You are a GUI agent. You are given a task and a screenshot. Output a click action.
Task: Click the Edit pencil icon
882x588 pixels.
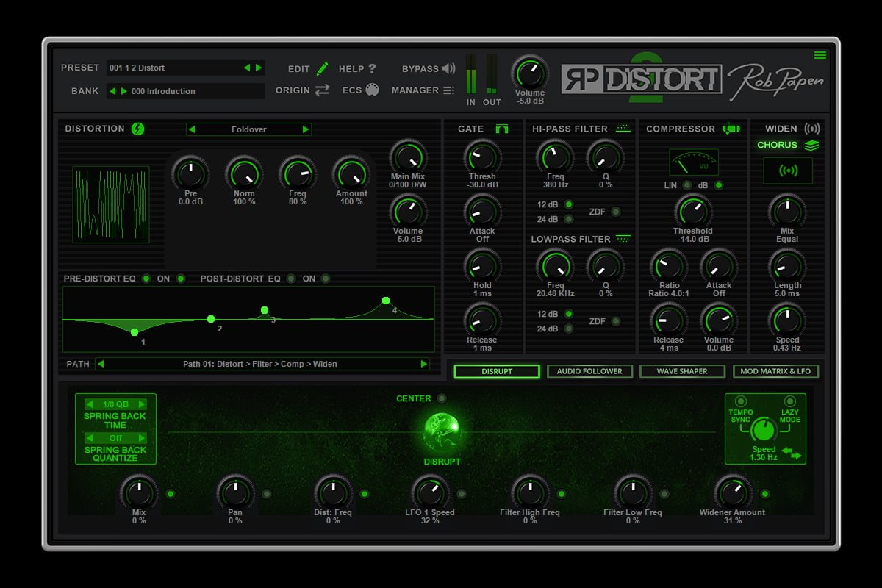click(x=322, y=68)
